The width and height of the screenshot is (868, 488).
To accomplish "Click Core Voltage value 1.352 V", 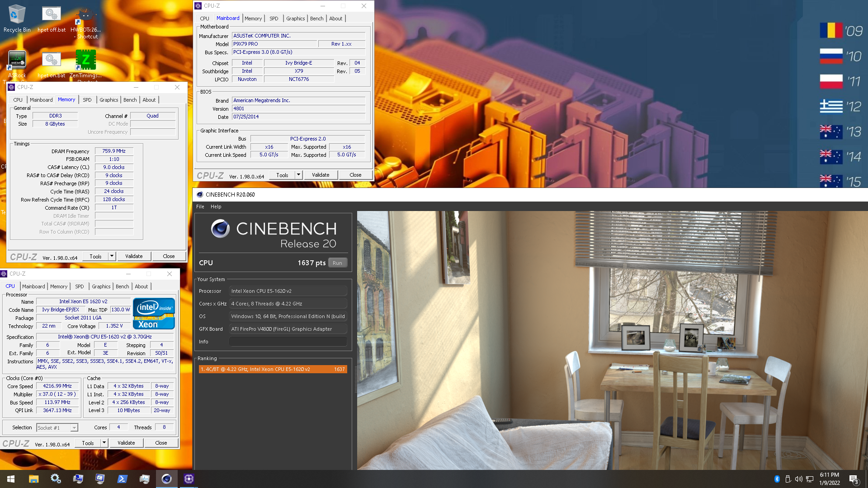I will tap(114, 326).
